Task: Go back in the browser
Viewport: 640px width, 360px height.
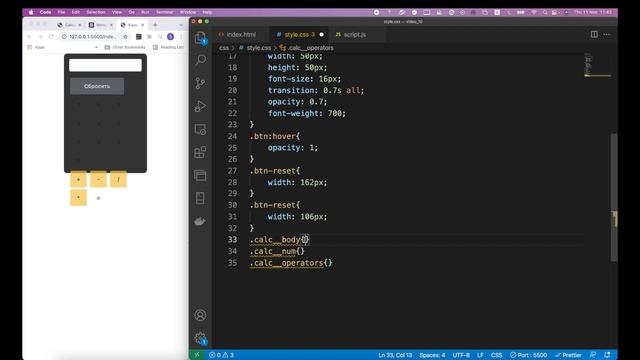Action: [x=29, y=37]
